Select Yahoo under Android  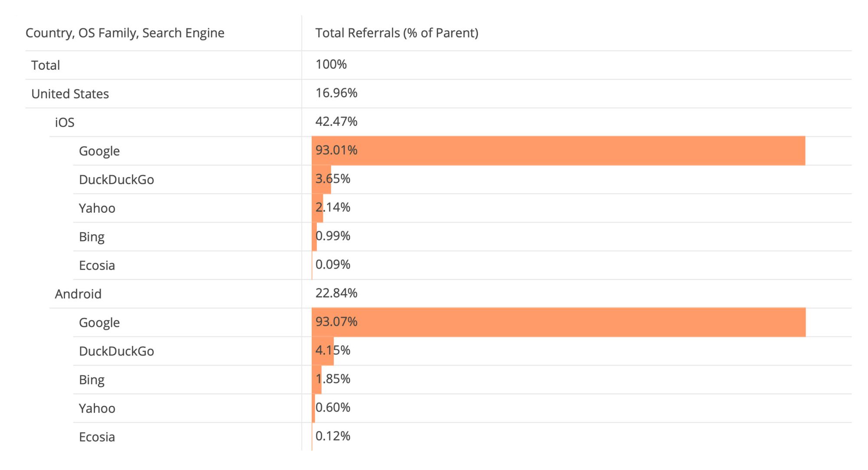(x=97, y=408)
